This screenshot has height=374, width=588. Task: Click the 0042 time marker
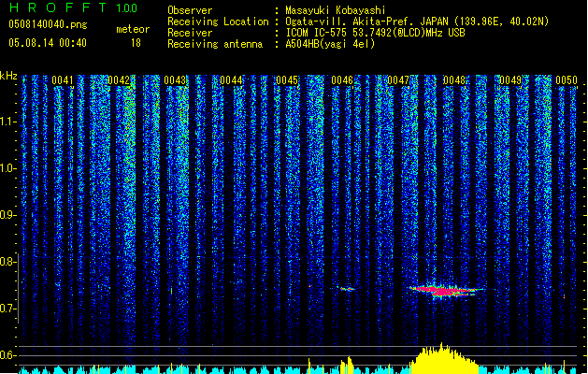(119, 80)
